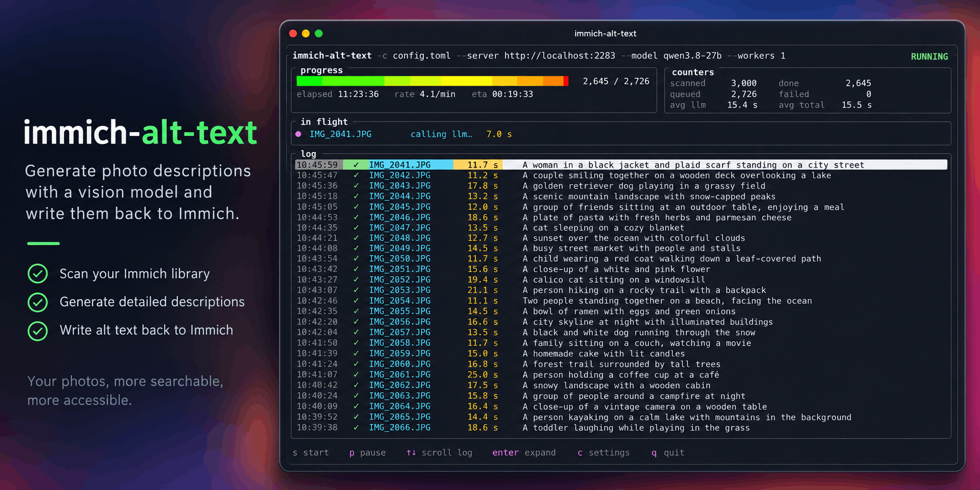Click the 21.1 s duration in the log
Image resolution: width=980 pixels, height=490 pixels.
[x=482, y=291]
